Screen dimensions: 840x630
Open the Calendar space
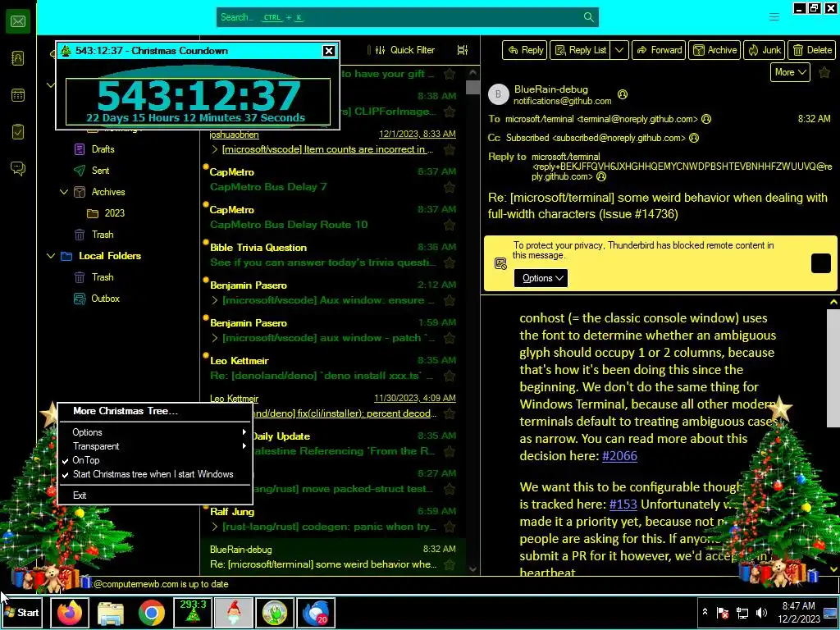click(x=18, y=95)
